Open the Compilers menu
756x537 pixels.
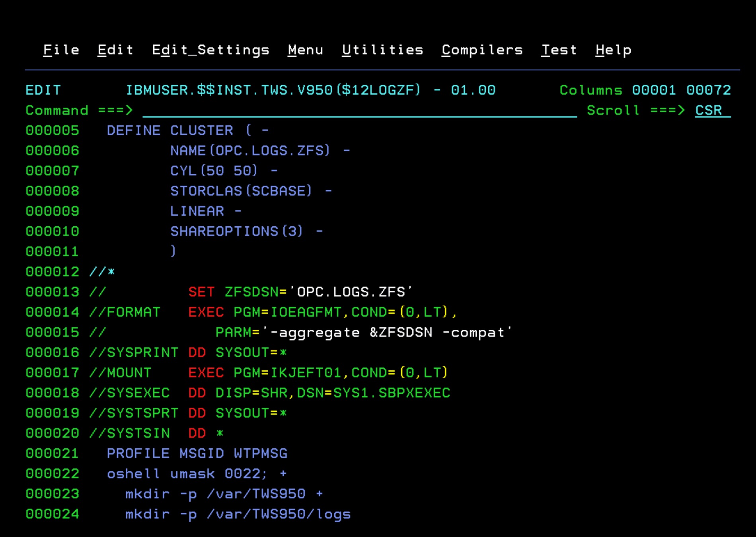pos(482,50)
